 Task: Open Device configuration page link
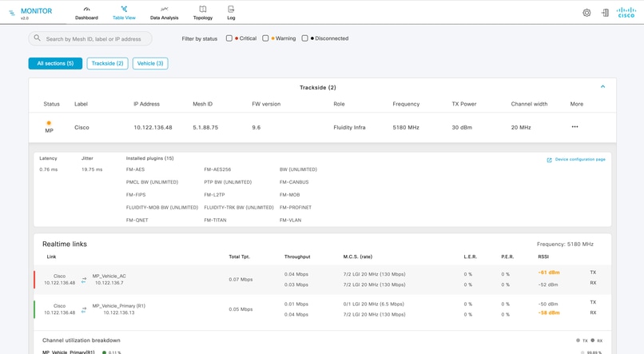[580, 159]
